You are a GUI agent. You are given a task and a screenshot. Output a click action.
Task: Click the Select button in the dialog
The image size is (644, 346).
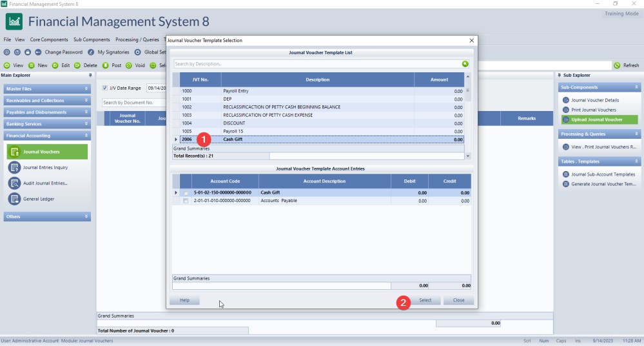coord(425,300)
